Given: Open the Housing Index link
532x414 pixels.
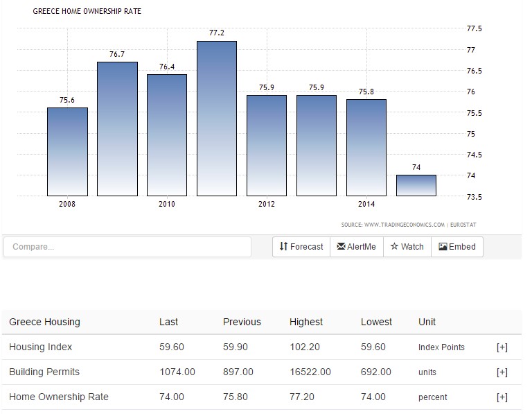Looking at the screenshot, I should point(41,347).
